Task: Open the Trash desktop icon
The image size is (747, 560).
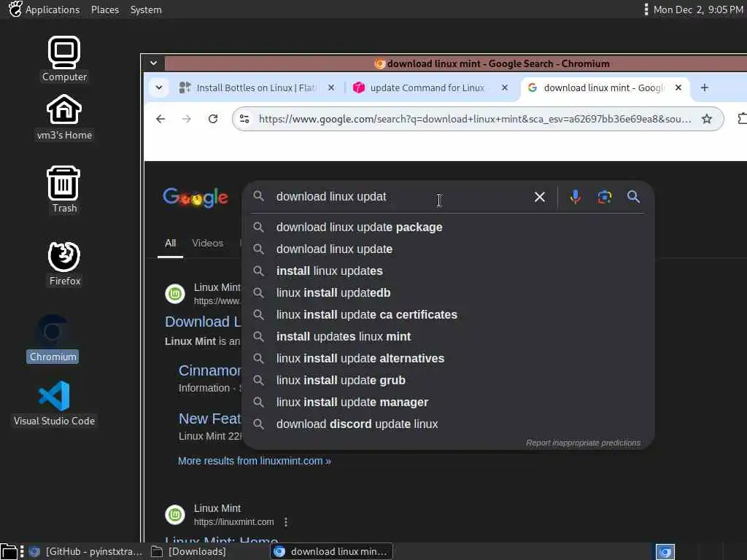Action: (x=64, y=190)
